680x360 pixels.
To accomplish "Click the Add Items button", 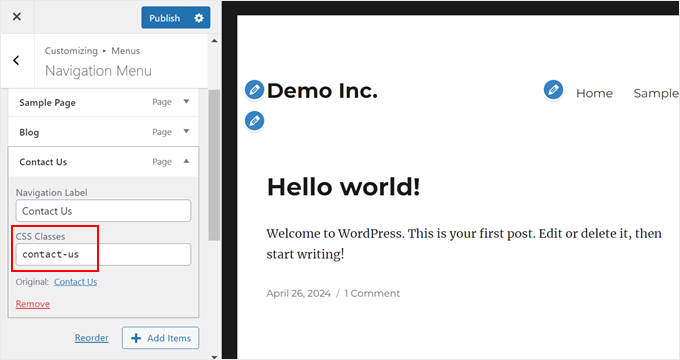I will point(160,338).
